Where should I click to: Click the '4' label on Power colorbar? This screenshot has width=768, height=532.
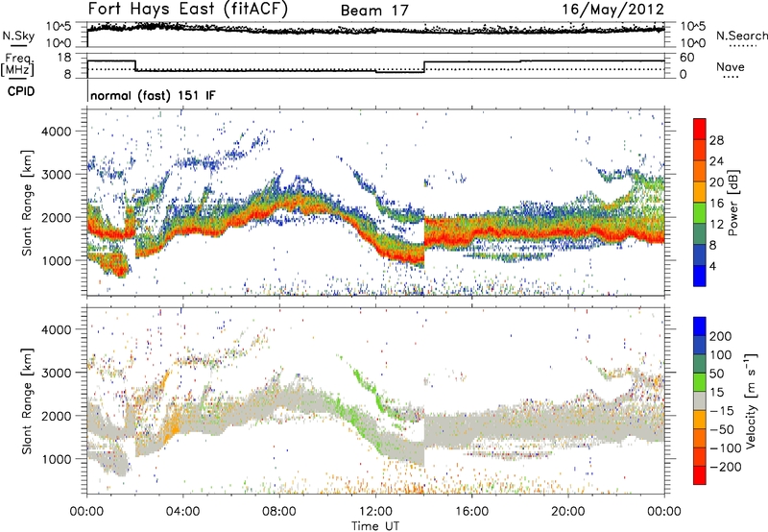[x=713, y=266]
